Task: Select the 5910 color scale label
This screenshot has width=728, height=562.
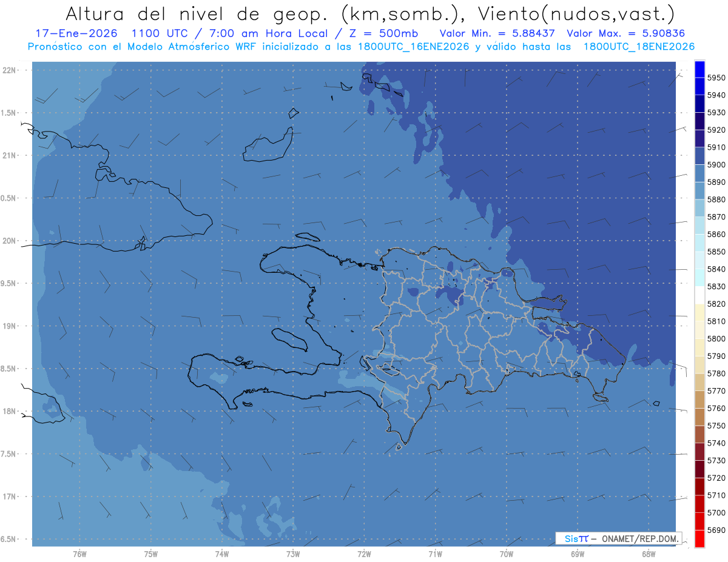Action: point(716,147)
